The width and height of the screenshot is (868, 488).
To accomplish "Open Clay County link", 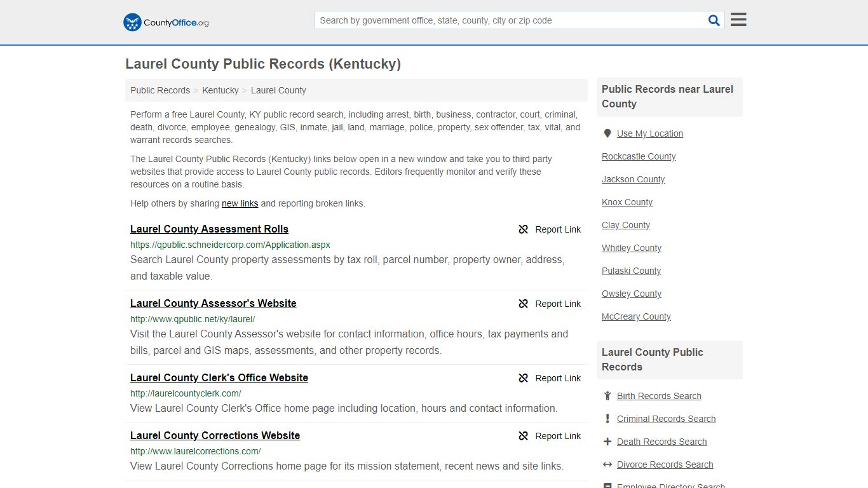I will pos(626,225).
